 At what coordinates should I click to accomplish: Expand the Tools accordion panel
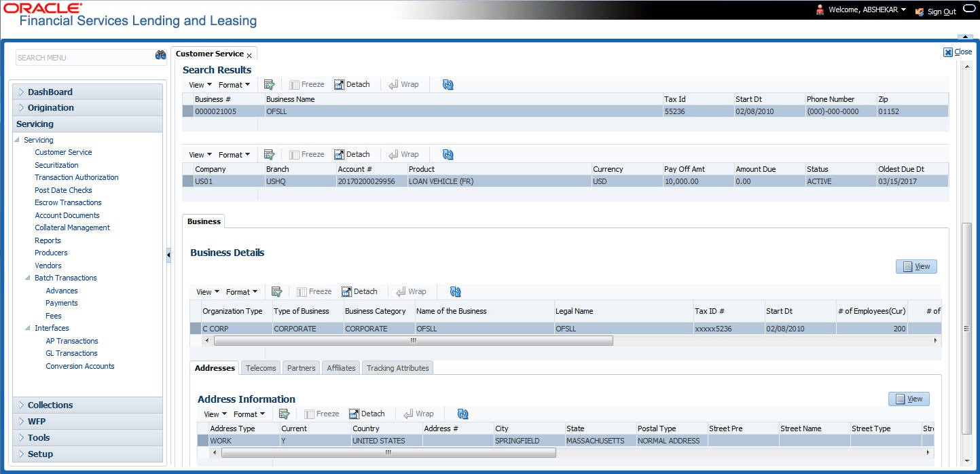pos(88,437)
